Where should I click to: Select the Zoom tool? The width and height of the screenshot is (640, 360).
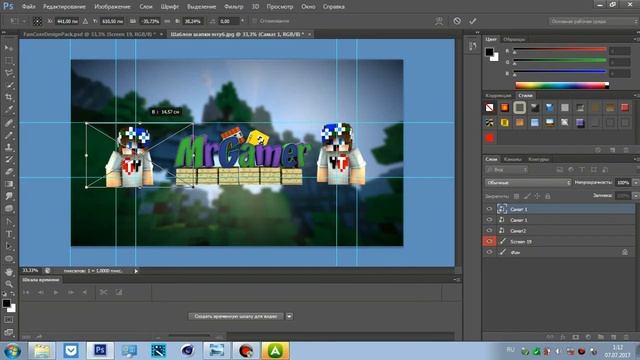(9, 284)
